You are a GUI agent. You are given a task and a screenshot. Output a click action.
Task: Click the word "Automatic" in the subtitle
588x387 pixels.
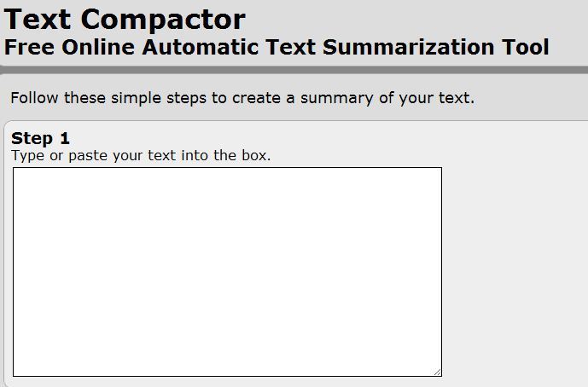[193, 47]
